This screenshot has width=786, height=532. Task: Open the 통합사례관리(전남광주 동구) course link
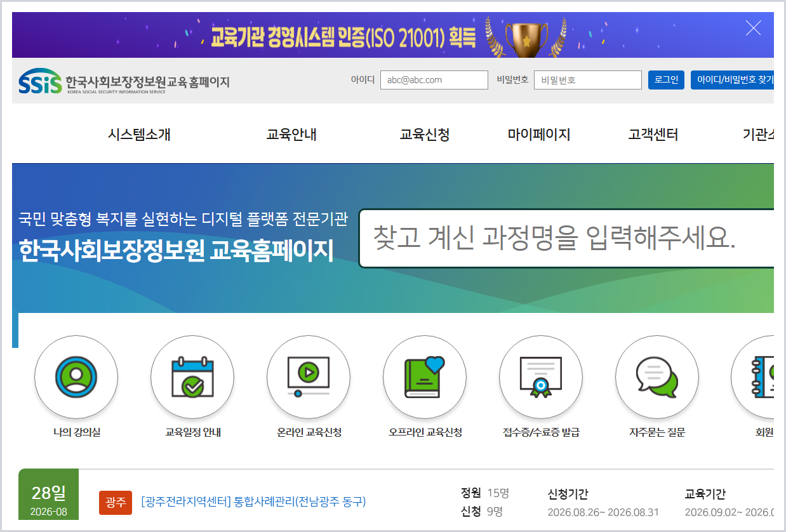253,502
